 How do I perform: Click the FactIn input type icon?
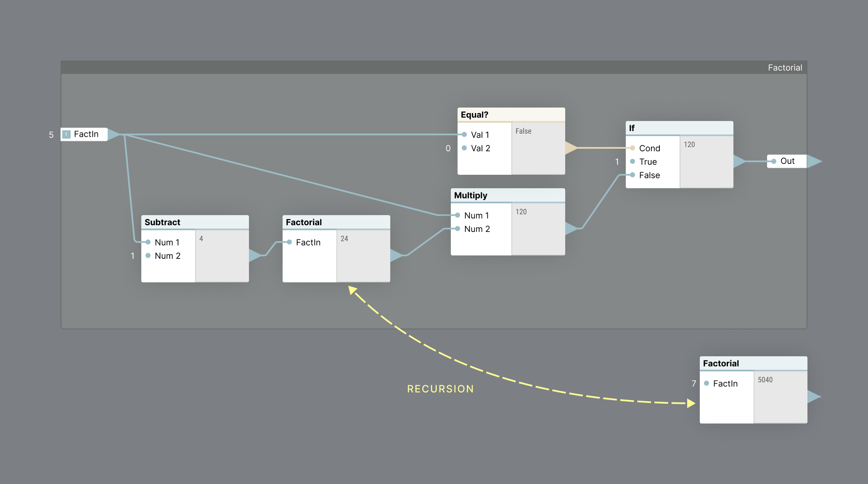[x=66, y=134]
